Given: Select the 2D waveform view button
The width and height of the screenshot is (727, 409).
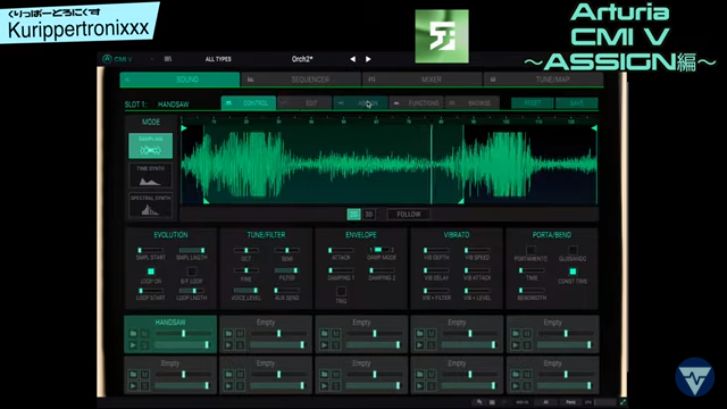Looking at the screenshot, I should 354,214.
